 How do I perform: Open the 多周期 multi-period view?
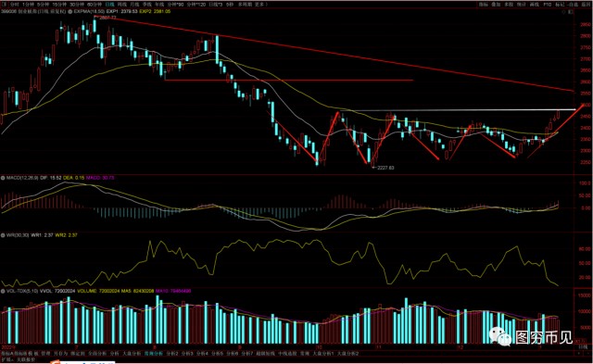[x=245, y=4]
